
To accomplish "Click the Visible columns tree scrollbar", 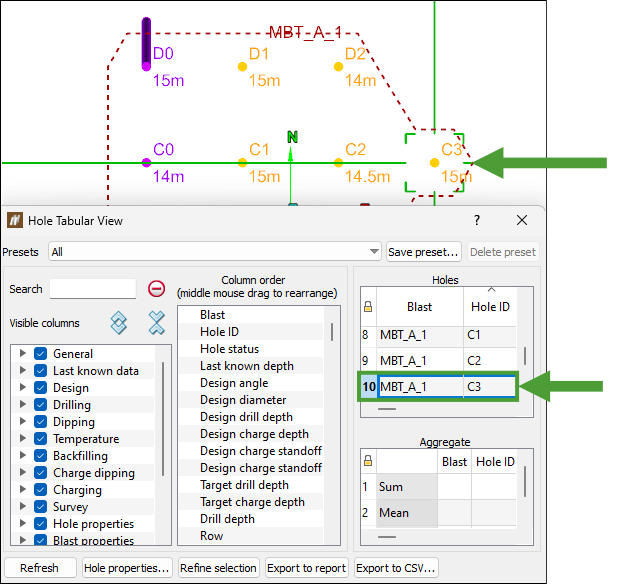I will pyautogui.click(x=163, y=419).
